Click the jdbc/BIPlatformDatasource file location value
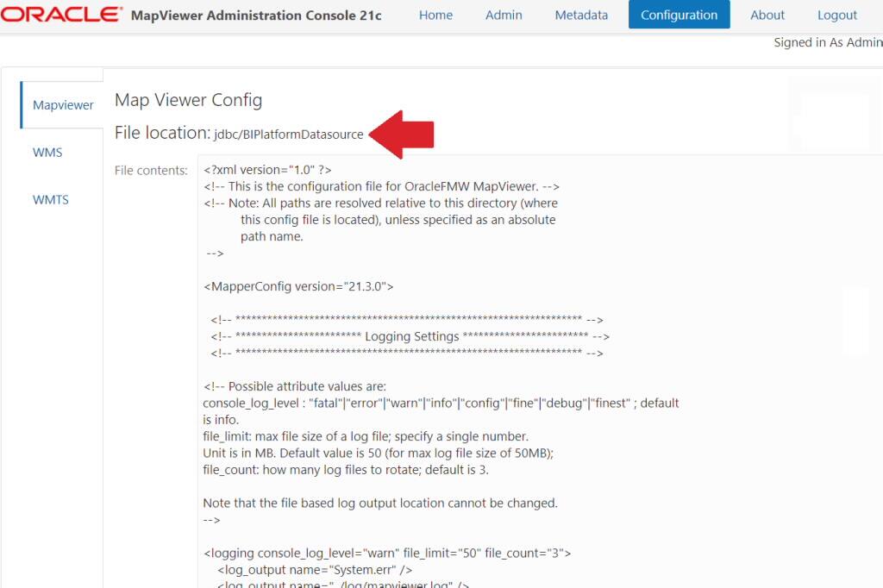The height and width of the screenshot is (588, 883). click(x=288, y=134)
